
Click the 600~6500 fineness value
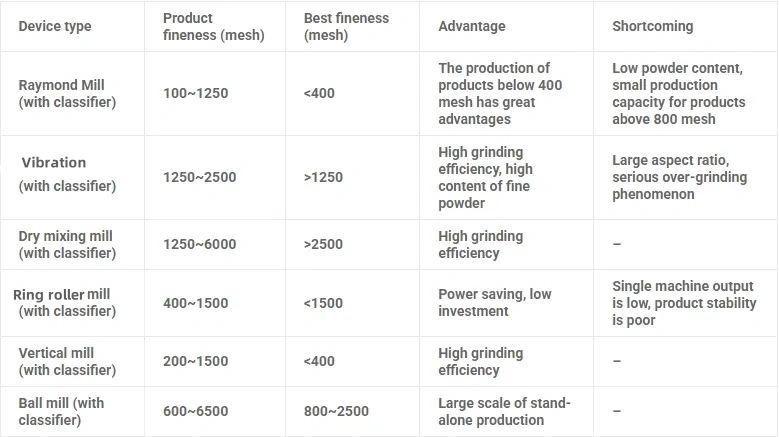tap(195, 411)
